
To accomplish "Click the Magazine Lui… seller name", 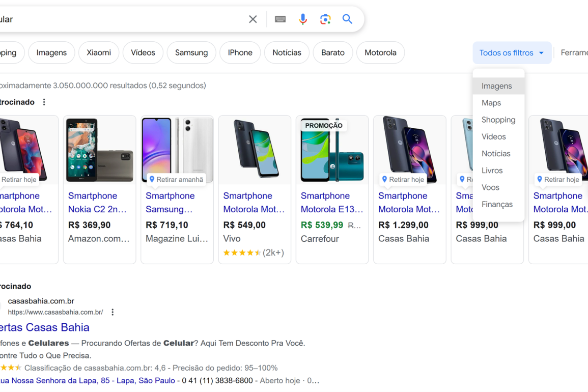I will coord(177,239).
